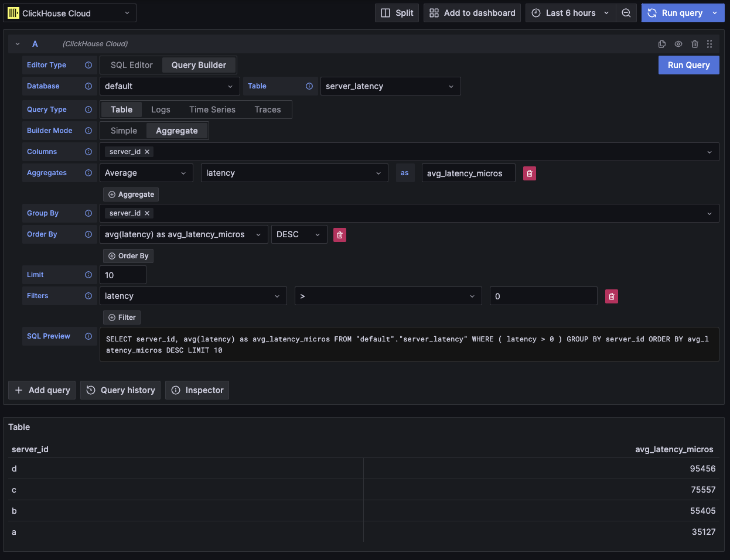730x560 pixels.
Task: Click the drag handle for query A
Action: pyautogui.click(x=709, y=44)
